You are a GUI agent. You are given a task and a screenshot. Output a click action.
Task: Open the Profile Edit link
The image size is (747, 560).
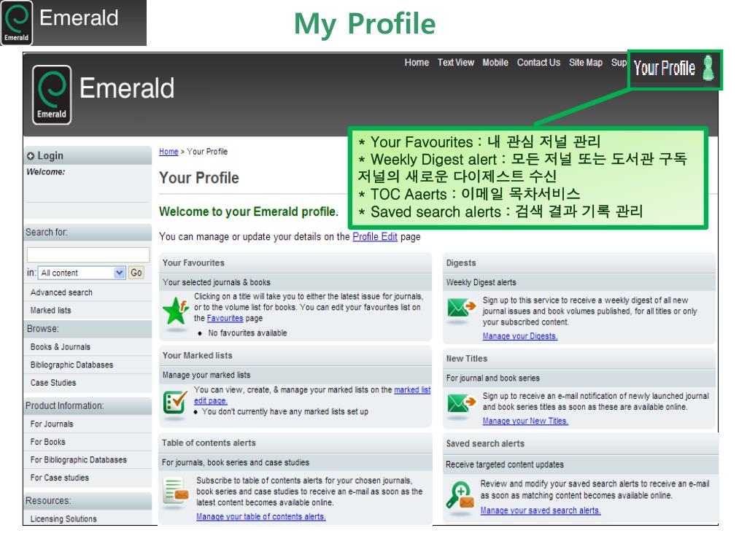[374, 237]
